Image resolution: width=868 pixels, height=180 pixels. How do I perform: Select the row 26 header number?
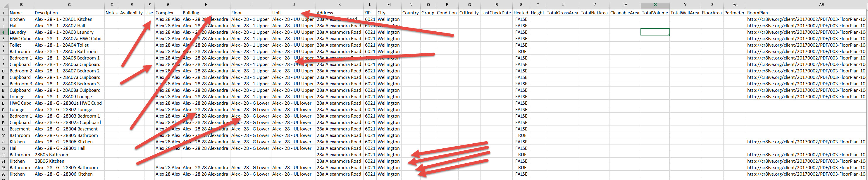click(4, 174)
